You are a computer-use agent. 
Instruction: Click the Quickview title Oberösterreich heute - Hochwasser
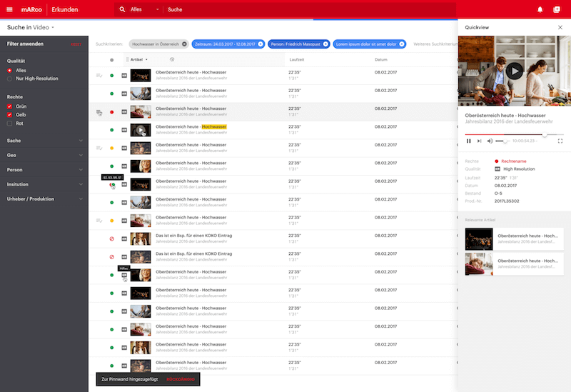click(x=505, y=116)
